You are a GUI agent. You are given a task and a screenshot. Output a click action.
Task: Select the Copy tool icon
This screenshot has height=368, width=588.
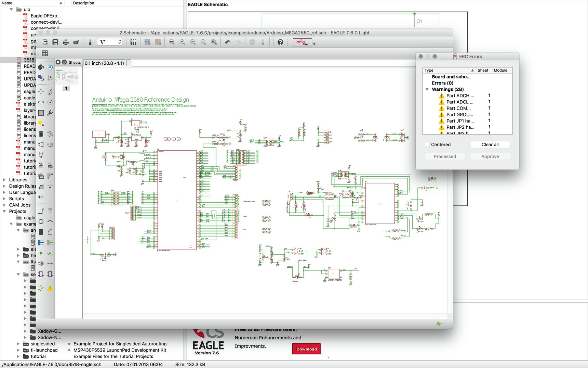coord(50,92)
